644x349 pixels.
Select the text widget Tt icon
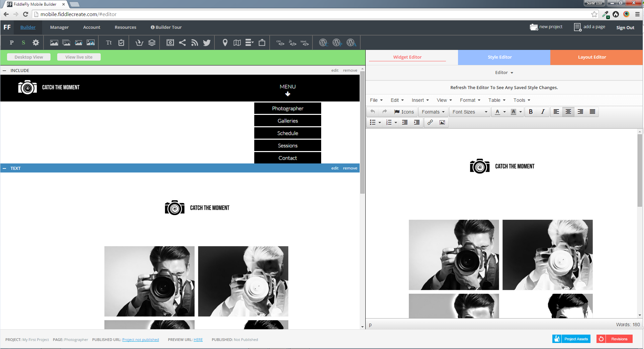coord(109,43)
